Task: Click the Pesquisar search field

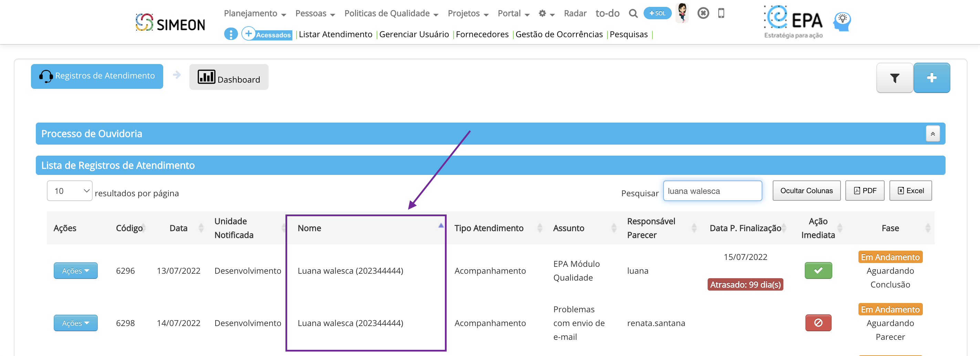Action: (x=712, y=191)
